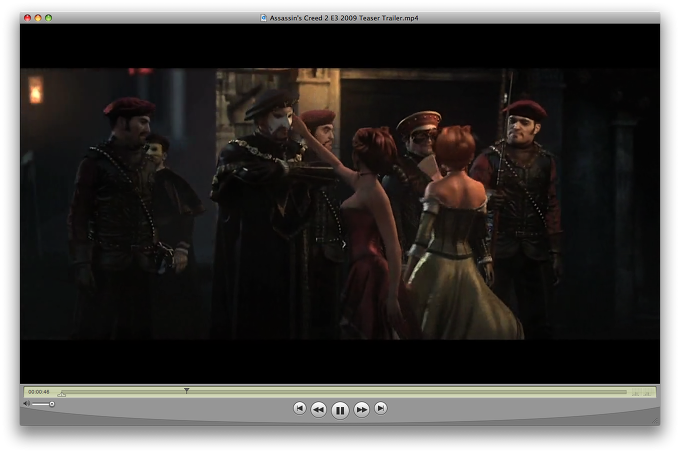Screen dimensions: 680x453
Task: Close the QuickTime player window
Action: [x=27, y=18]
